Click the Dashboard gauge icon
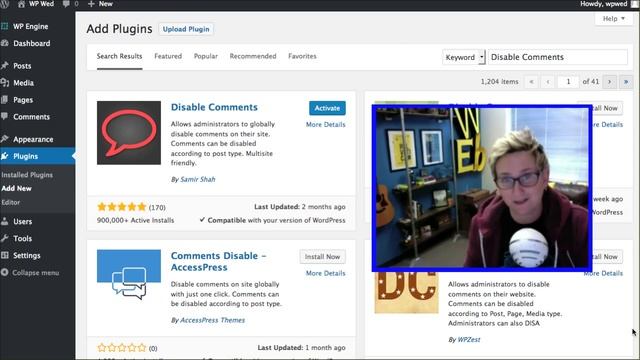The image size is (640, 360). (4, 43)
